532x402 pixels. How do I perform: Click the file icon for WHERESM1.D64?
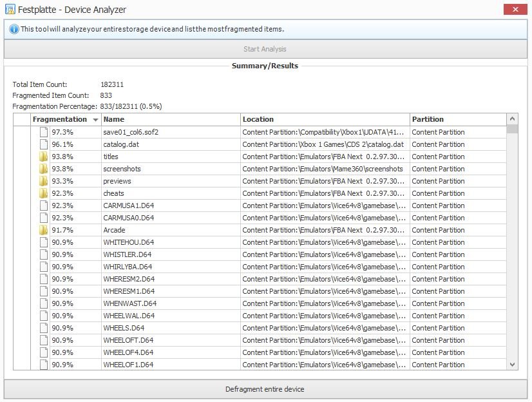(x=43, y=291)
